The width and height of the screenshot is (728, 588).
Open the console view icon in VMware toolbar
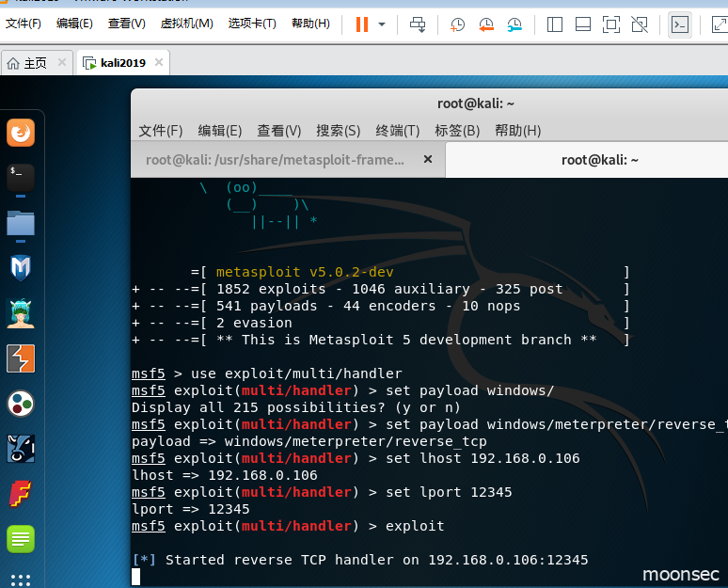click(x=680, y=24)
